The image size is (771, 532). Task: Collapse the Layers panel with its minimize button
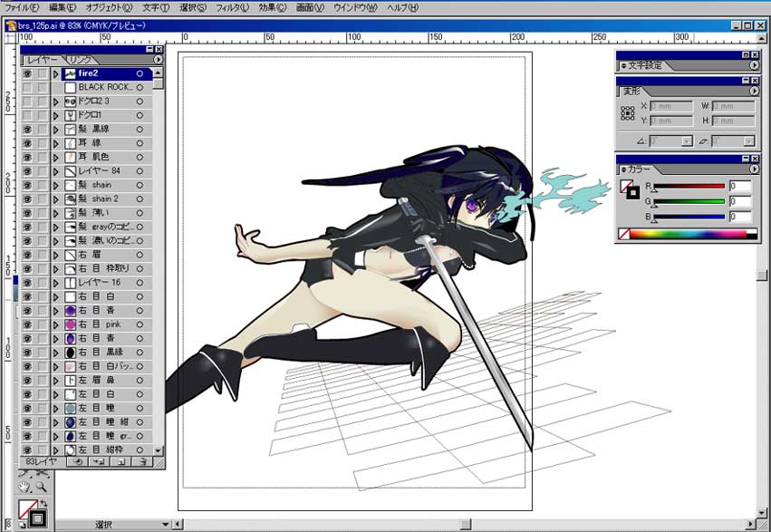pos(149,49)
